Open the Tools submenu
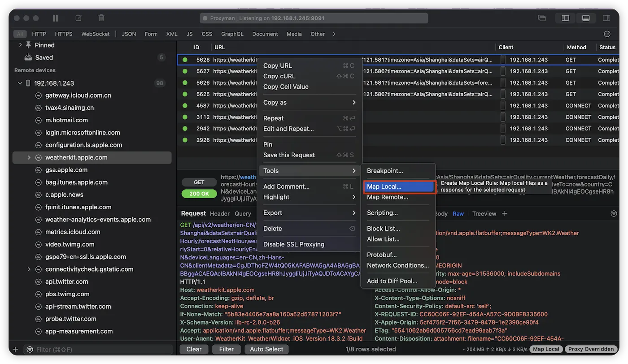628x364 pixels. pos(310,171)
